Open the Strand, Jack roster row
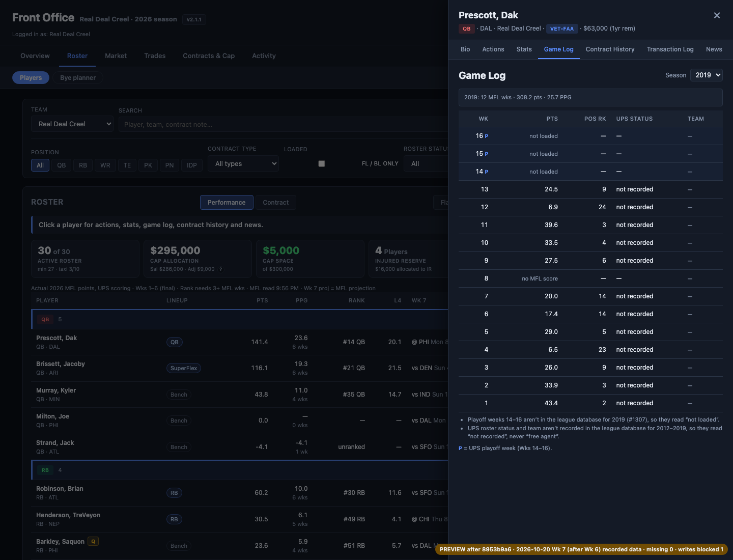Image resolution: width=733 pixels, height=560 pixels. tap(239, 447)
